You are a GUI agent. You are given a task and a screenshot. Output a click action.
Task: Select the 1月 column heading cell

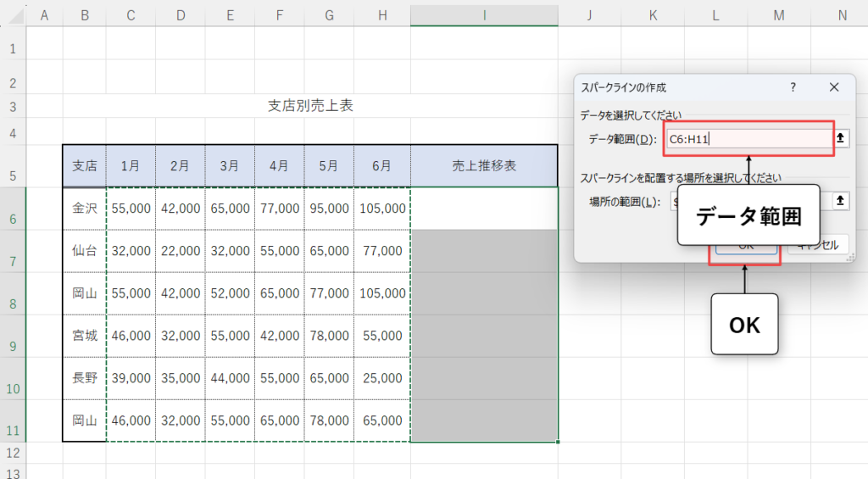pyautogui.click(x=131, y=166)
